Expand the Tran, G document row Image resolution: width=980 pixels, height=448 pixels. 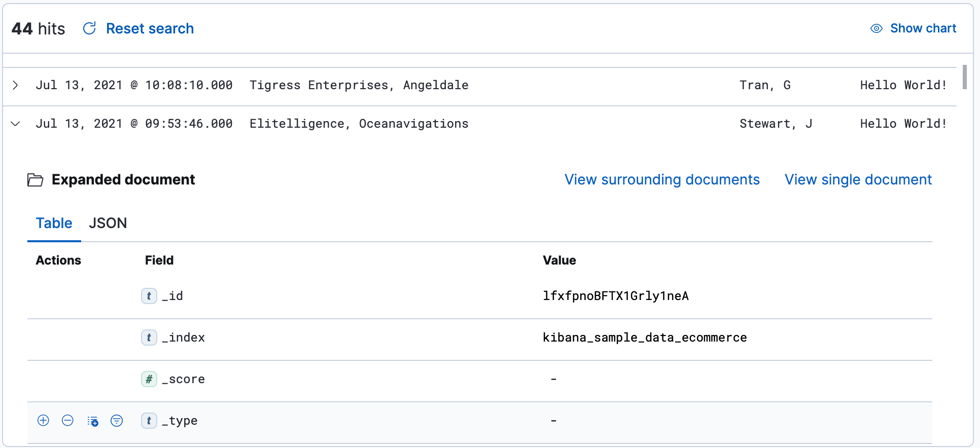pyautogui.click(x=16, y=85)
